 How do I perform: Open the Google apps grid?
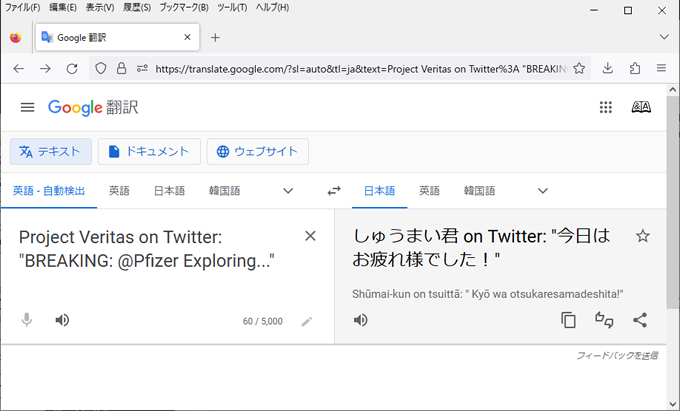coord(605,107)
